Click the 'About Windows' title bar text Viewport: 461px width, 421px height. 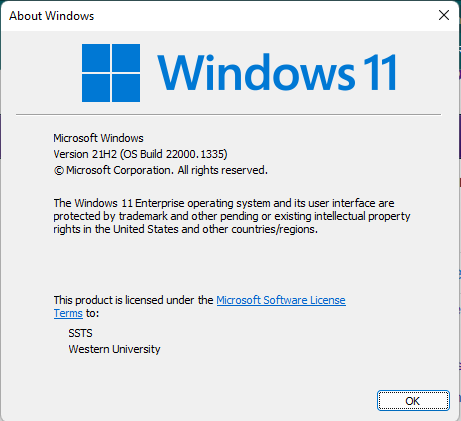[52, 16]
